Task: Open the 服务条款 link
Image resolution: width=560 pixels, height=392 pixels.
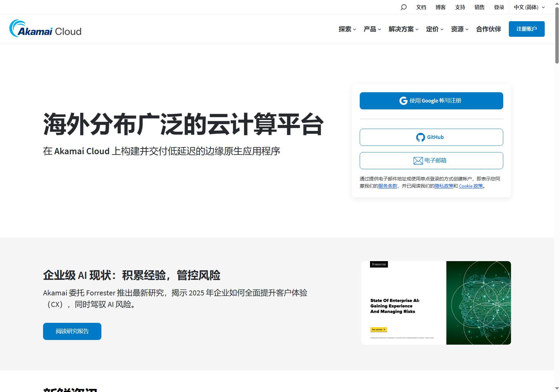Action: pyautogui.click(x=387, y=186)
